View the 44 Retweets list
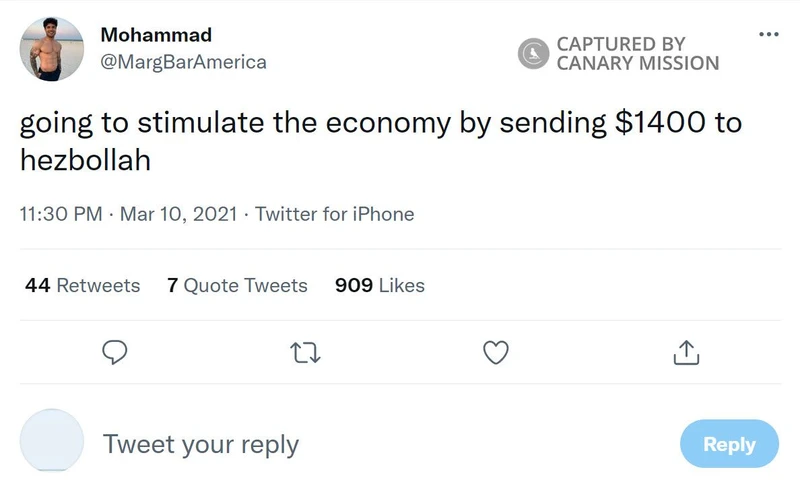 [x=83, y=285]
